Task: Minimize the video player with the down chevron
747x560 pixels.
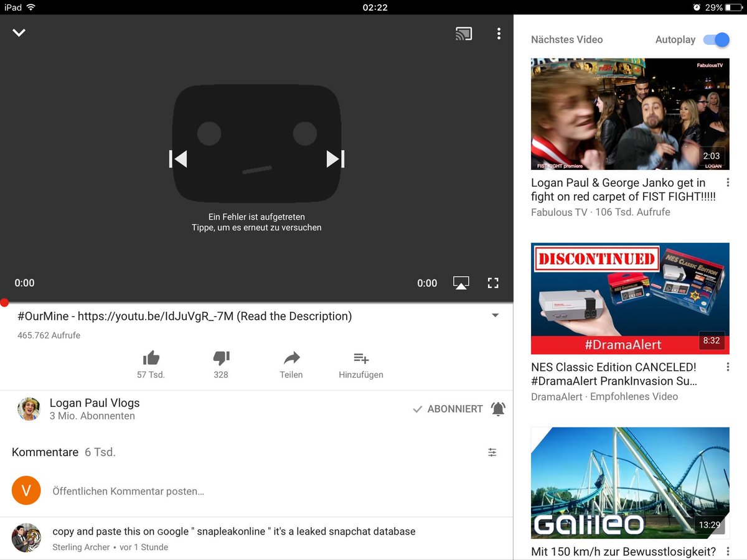Action: click(x=19, y=33)
